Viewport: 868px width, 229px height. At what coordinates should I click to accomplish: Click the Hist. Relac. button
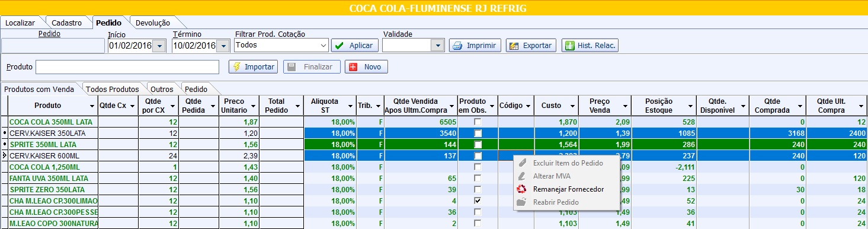coord(590,46)
